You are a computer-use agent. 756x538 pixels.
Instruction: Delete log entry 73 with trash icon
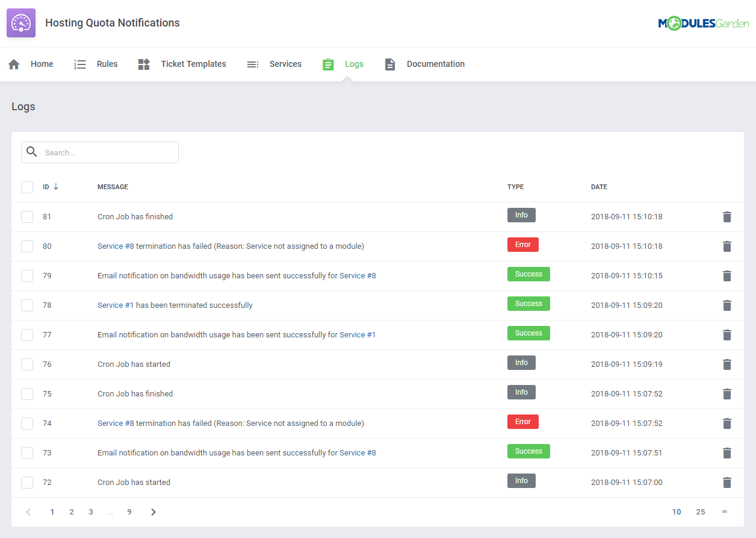[x=727, y=453]
